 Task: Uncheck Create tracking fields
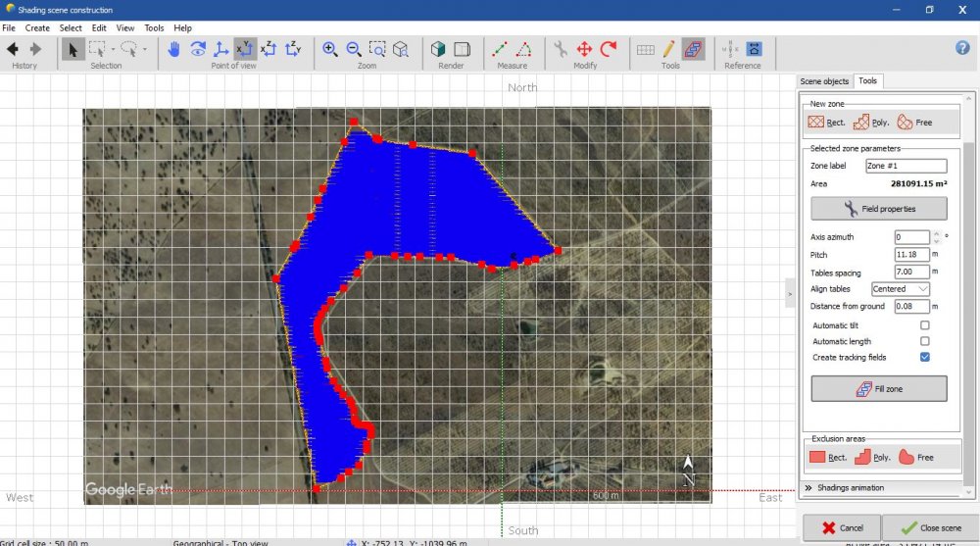pyautogui.click(x=924, y=357)
